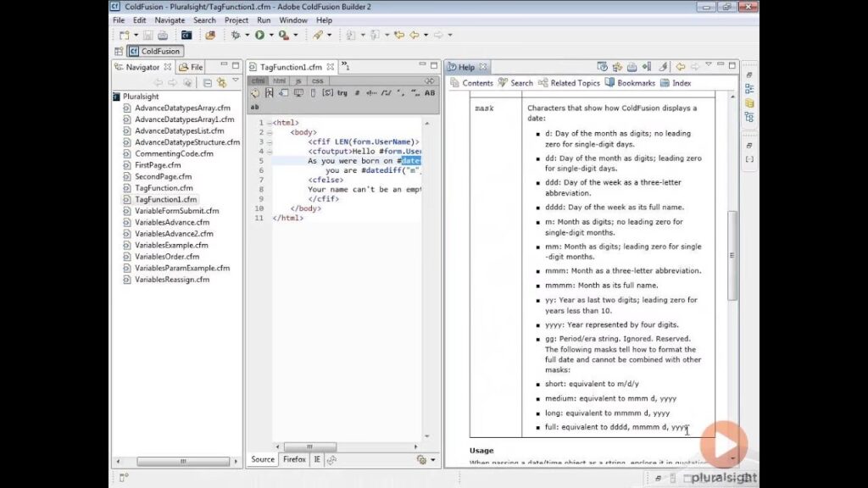
Task: Open the Navigator view menu triangle
Action: point(236,80)
